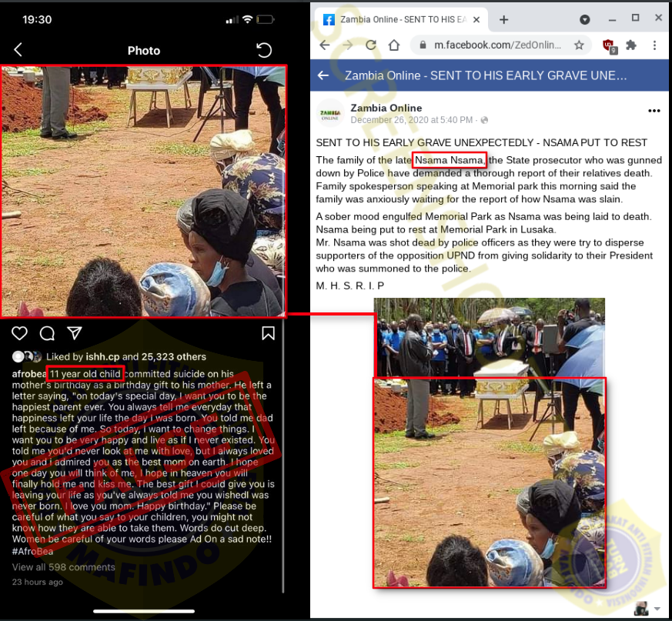672x621 pixels.
Task: Open the browser home page
Action: point(394,45)
